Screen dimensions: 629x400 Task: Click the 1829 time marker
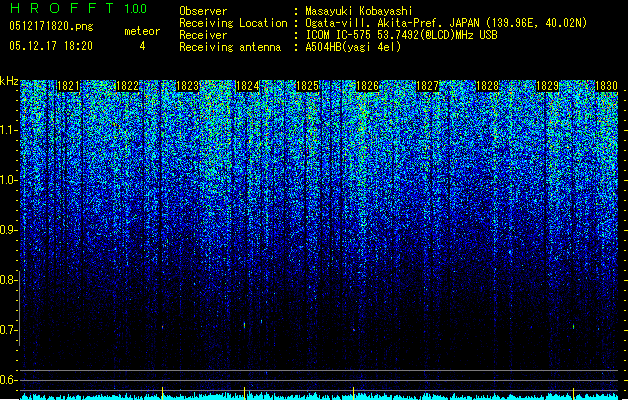548,86
